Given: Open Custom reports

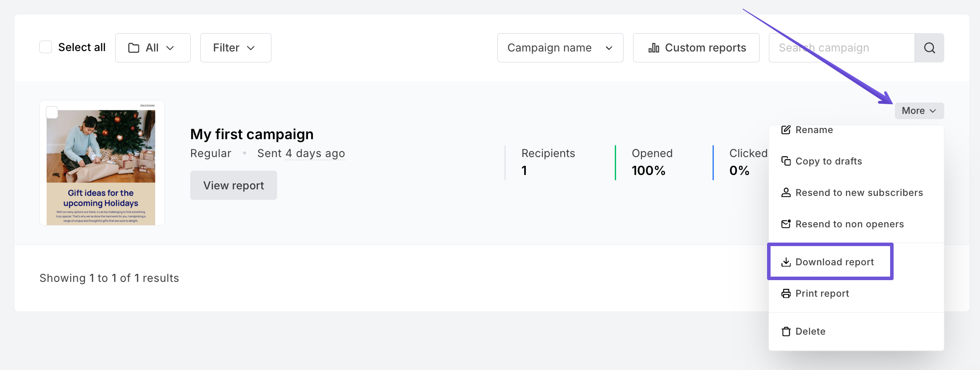Looking at the screenshot, I should coord(696,48).
